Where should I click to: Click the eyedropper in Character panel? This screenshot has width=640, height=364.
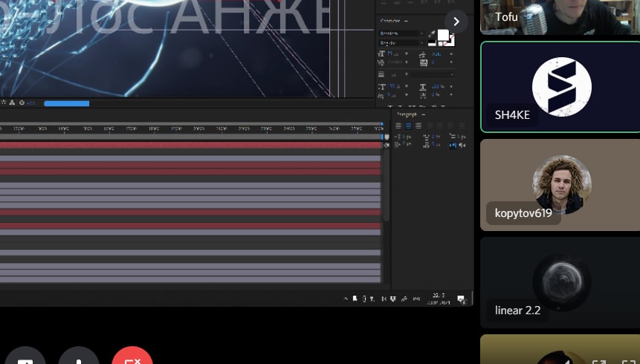point(433,34)
